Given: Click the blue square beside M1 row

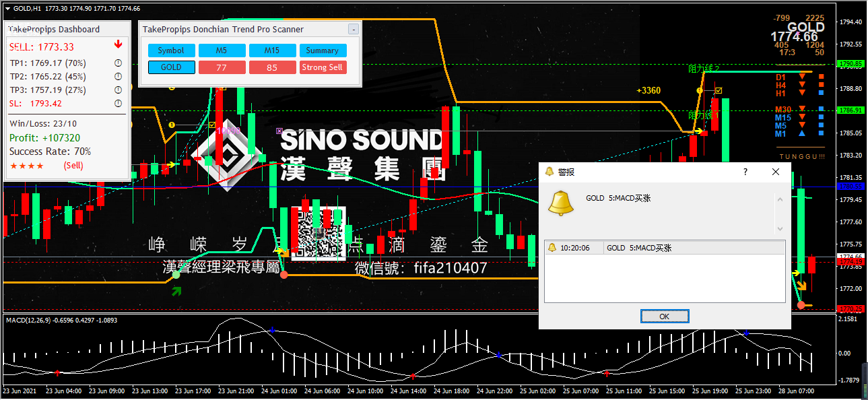Looking at the screenshot, I should click(x=821, y=134).
